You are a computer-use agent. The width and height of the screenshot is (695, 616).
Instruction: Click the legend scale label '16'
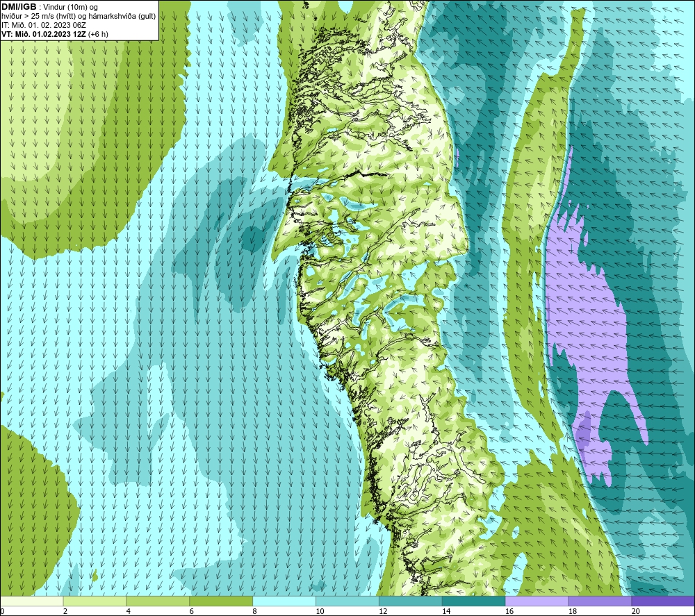(x=509, y=612)
